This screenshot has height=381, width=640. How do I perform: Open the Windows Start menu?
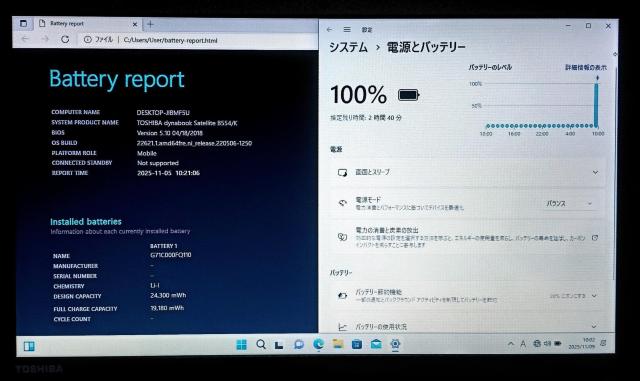pyautogui.click(x=242, y=345)
